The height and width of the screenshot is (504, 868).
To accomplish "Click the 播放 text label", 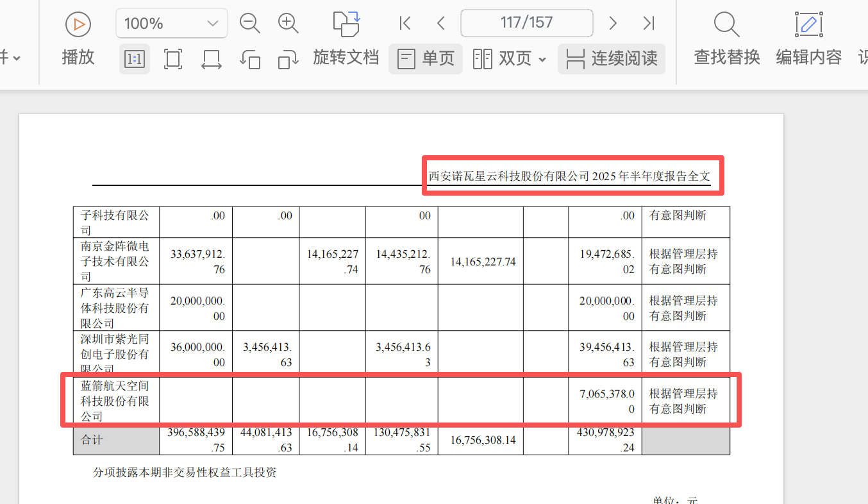I will click(x=78, y=57).
